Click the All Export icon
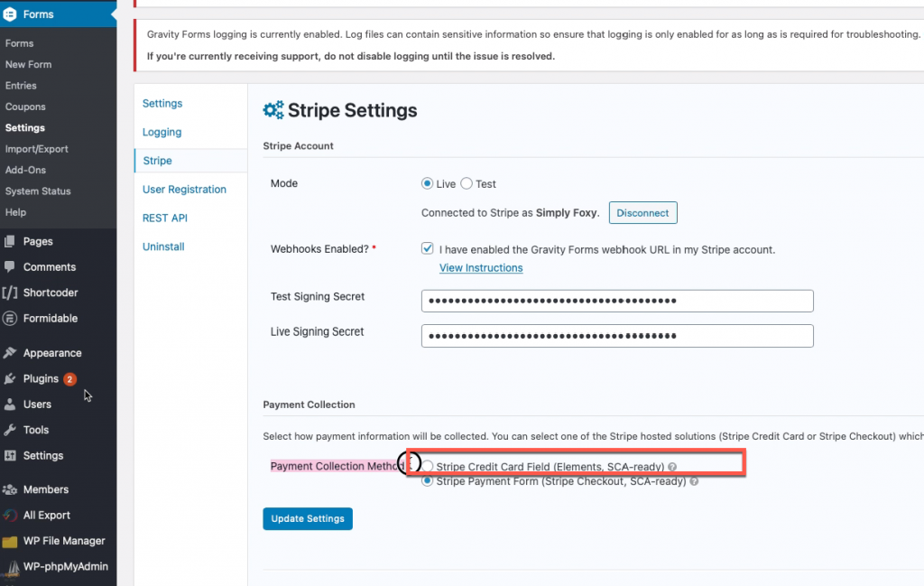The width and height of the screenshot is (924, 586). click(x=9, y=516)
